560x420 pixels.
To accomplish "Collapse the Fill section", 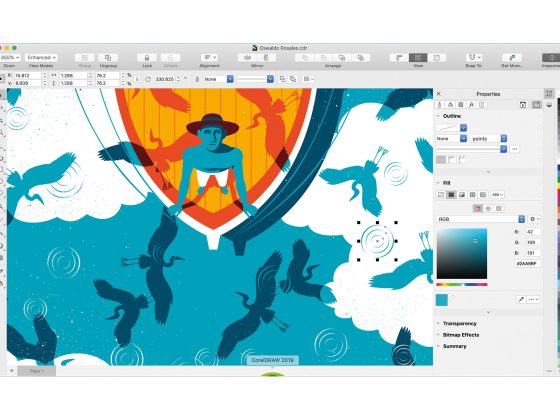I will pyautogui.click(x=439, y=183).
